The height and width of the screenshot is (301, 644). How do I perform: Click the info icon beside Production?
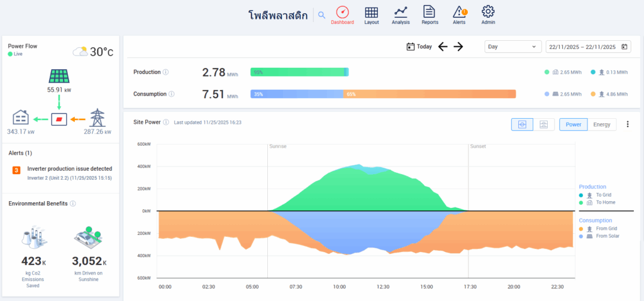tap(165, 72)
